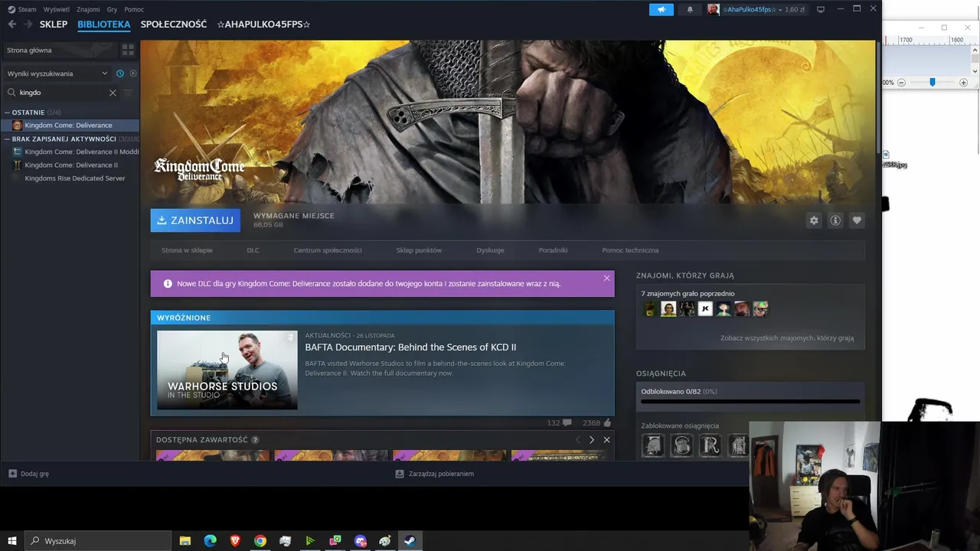The image size is (980, 551).
Task: Click the blue megaphone announcements button
Action: [x=661, y=9]
